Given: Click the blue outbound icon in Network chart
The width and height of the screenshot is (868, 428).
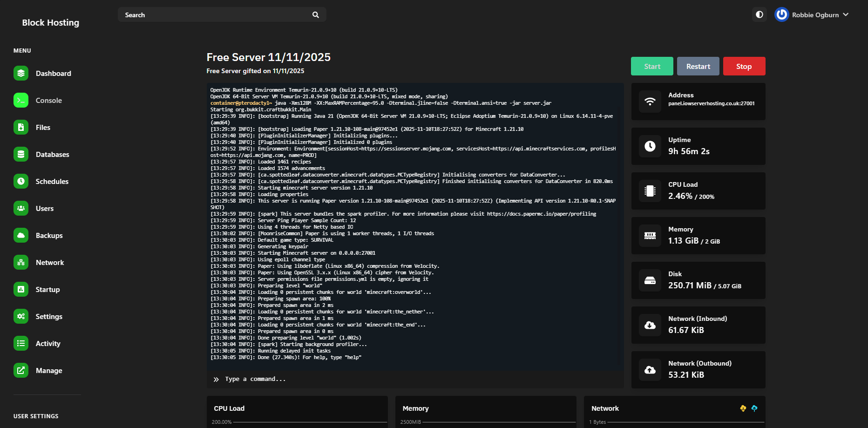Looking at the screenshot, I should click(x=754, y=408).
